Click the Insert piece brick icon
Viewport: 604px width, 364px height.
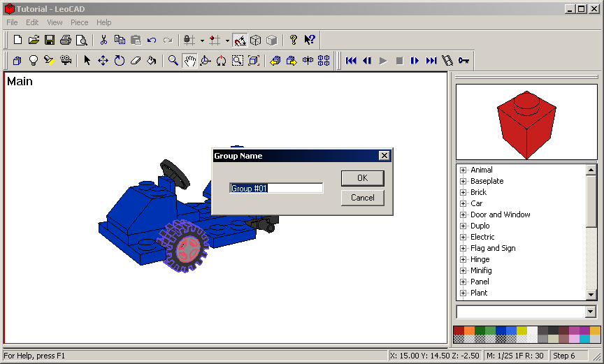click(x=17, y=61)
